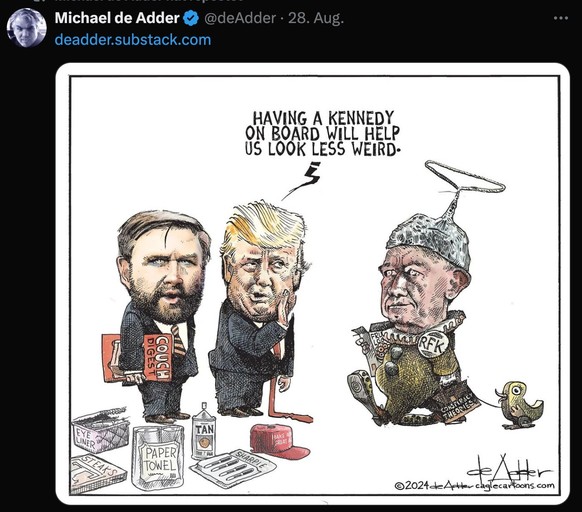582x512 pixels.
Task: Open Michael de Adder's profile avatar
Action: pos(27,28)
